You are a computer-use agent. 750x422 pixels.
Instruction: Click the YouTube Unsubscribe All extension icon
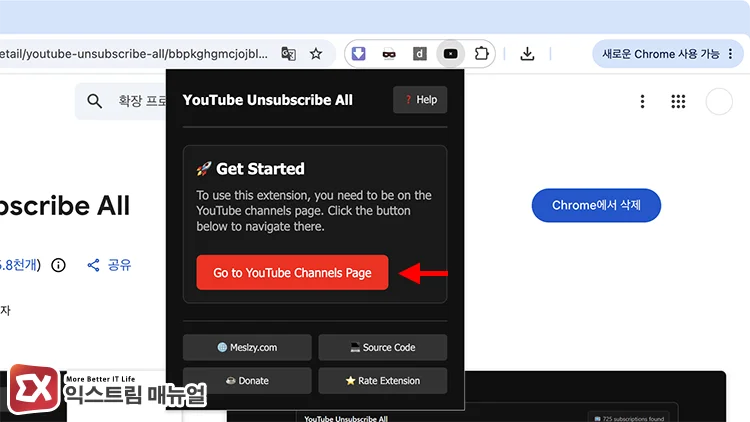(451, 54)
